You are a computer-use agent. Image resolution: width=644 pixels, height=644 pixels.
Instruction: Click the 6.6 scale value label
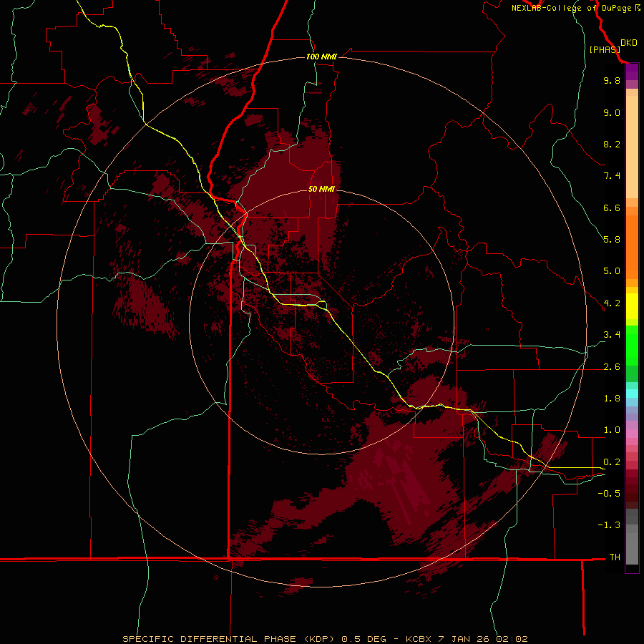(612, 208)
